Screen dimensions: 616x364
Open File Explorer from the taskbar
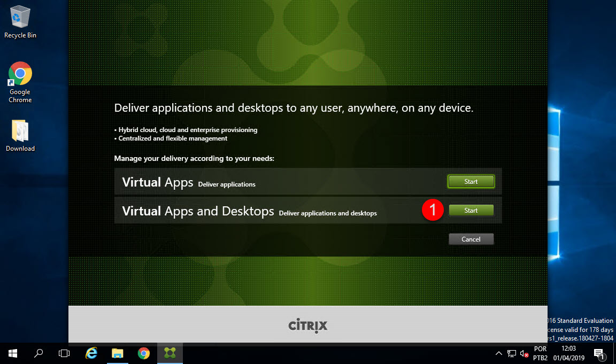point(117,353)
